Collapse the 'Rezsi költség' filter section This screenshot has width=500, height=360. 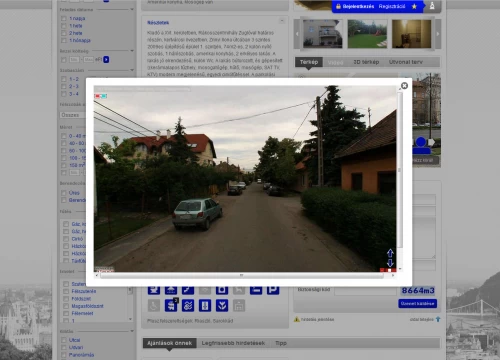pyautogui.click(x=132, y=51)
